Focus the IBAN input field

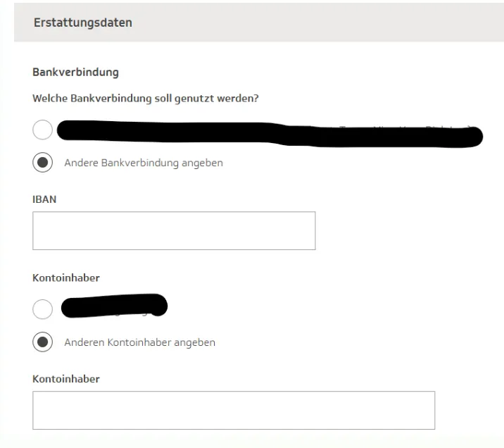pyautogui.click(x=174, y=230)
